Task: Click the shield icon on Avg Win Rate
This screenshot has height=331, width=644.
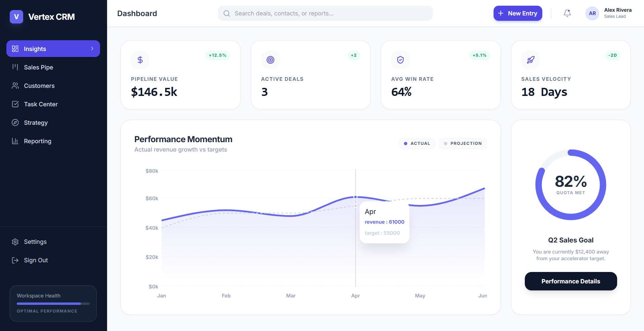Action: pyautogui.click(x=400, y=60)
